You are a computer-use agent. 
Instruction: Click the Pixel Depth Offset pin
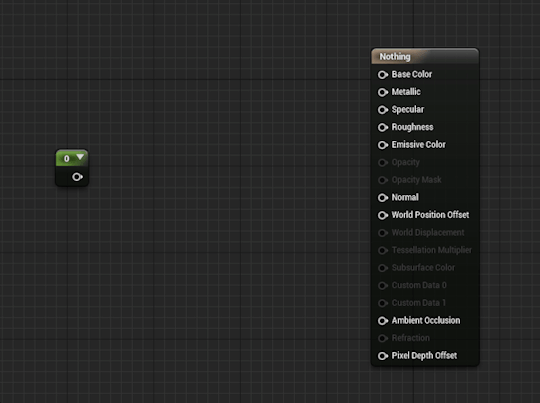click(x=383, y=356)
